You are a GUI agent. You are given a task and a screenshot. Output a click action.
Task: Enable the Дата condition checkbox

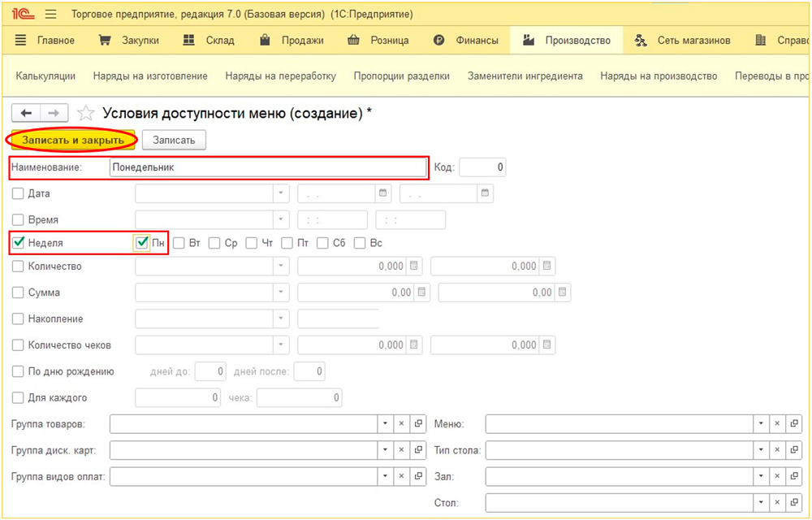[18, 194]
